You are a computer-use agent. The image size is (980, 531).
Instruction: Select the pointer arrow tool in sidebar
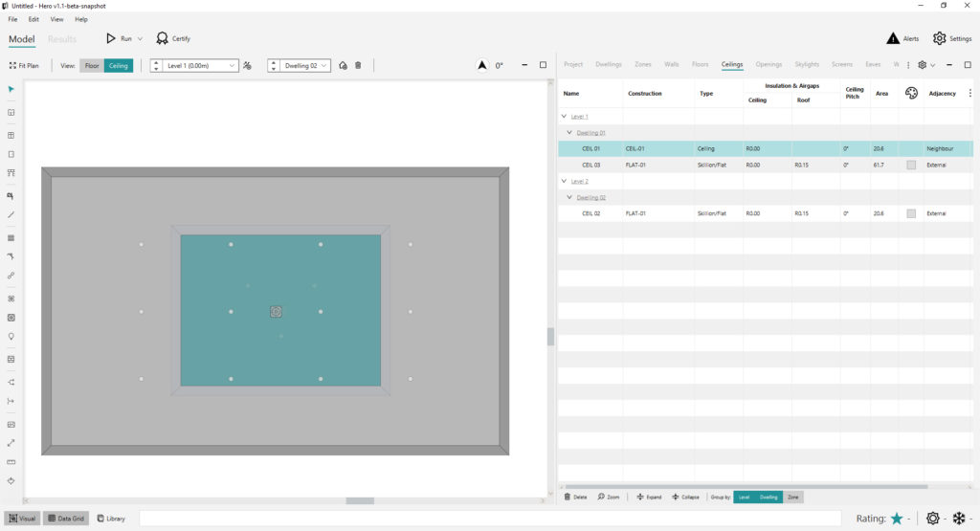click(11, 89)
